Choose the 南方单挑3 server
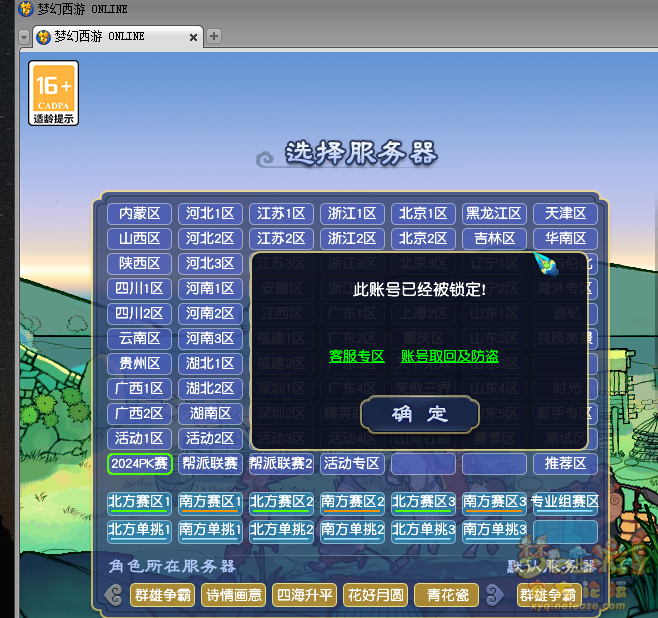 click(494, 531)
